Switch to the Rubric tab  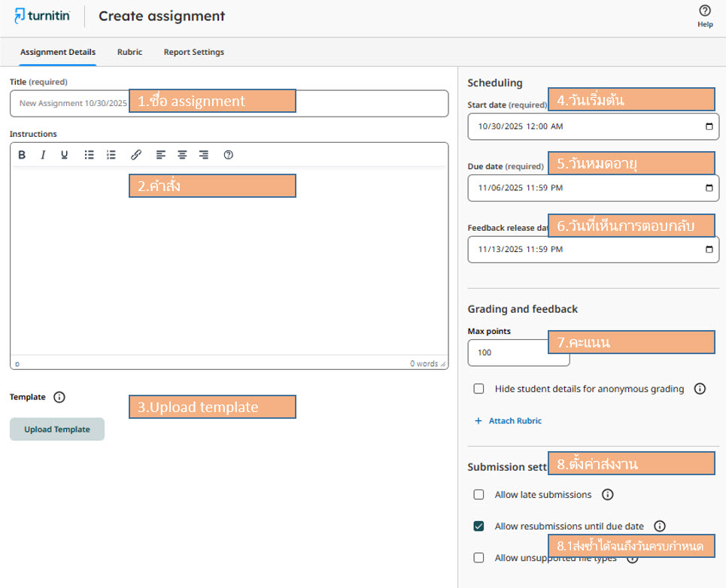click(x=129, y=52)
